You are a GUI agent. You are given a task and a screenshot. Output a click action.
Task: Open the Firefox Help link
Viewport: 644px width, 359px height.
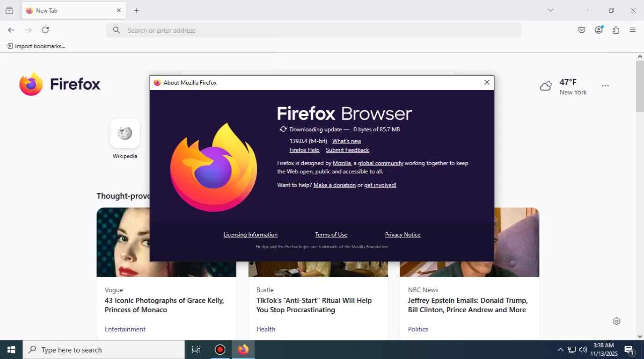304,150
